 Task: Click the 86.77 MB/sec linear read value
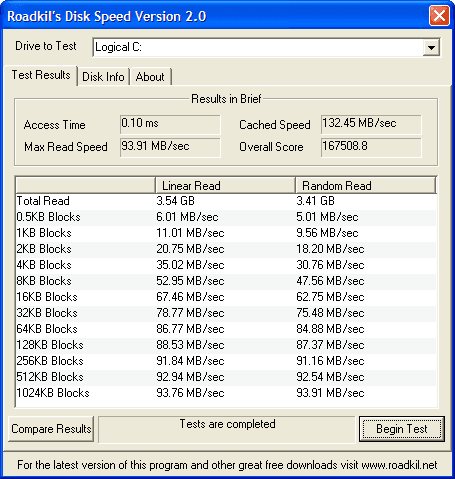click(190, 329)
